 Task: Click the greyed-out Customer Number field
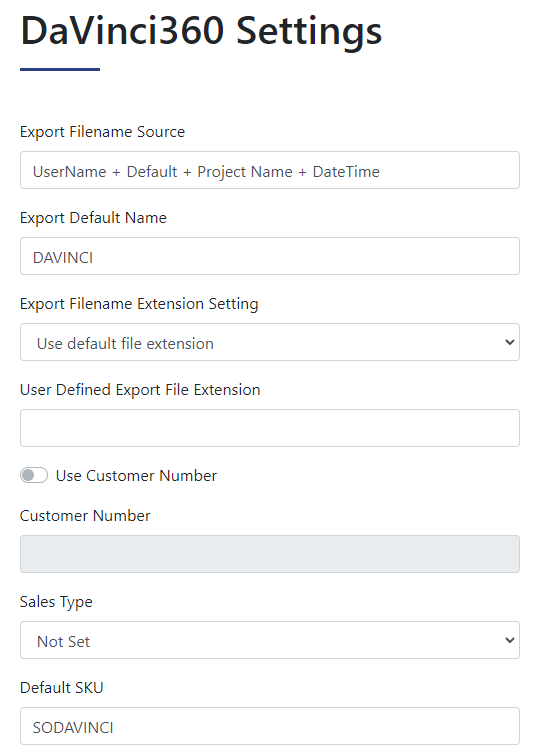(269, 554)
